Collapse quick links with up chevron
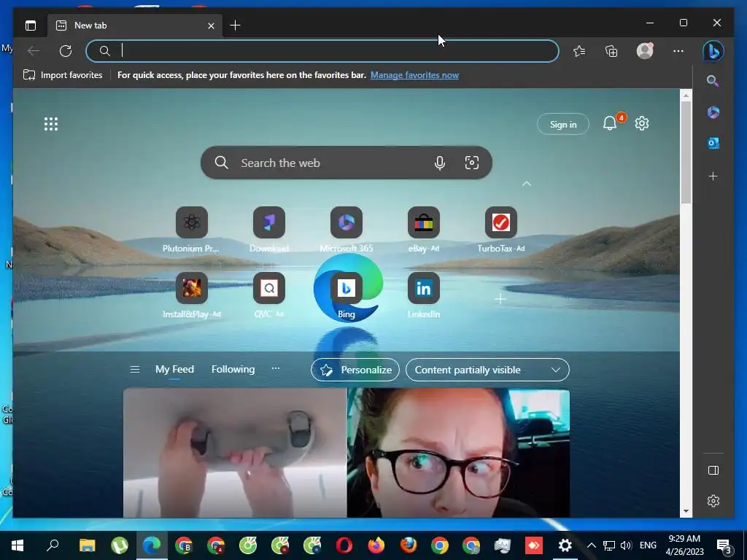This screenshot has height=560, width=747. 527,184
